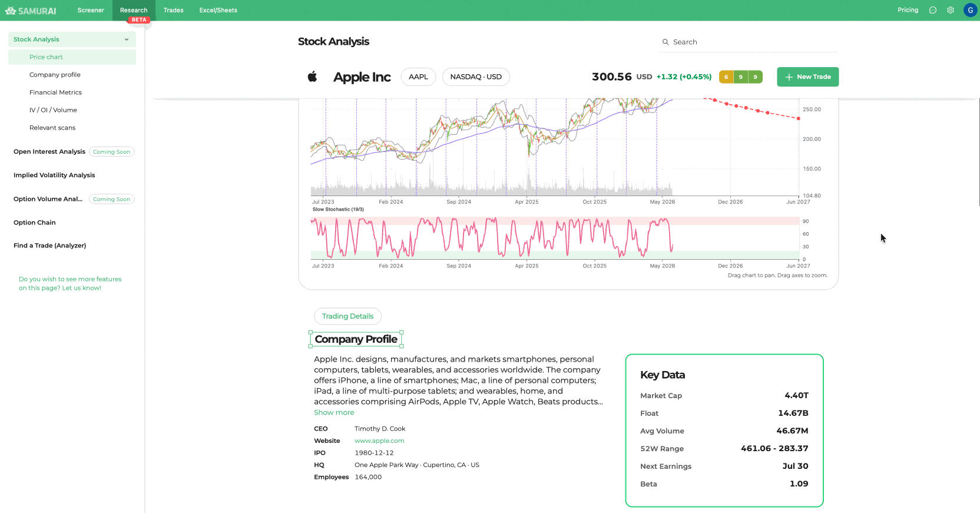Screen dimensions: 980x513
Task: Open the chat message icon
Action: (933, 10)
